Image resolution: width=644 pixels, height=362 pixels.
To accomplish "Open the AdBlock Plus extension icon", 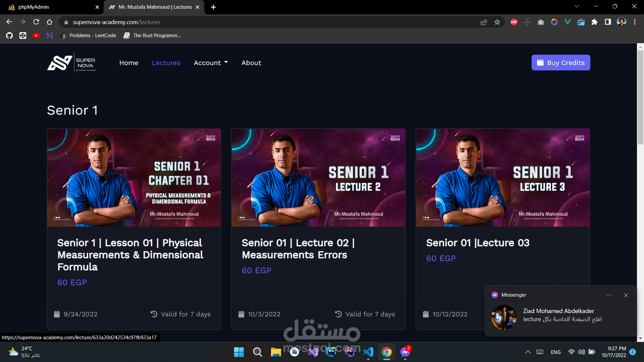I will [514, 22].
